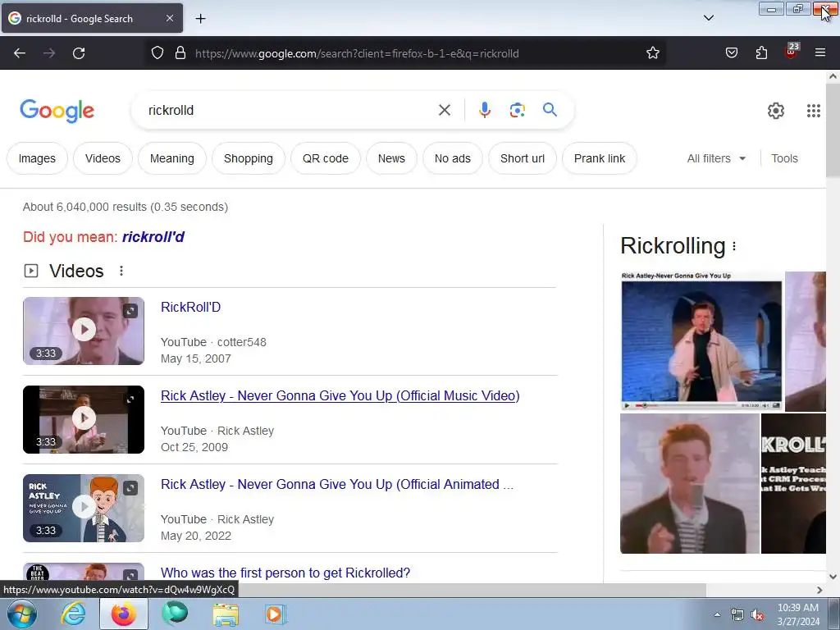Open the Videos section options menu
This screenshot has width=840, height=630.
click(121, 271)
